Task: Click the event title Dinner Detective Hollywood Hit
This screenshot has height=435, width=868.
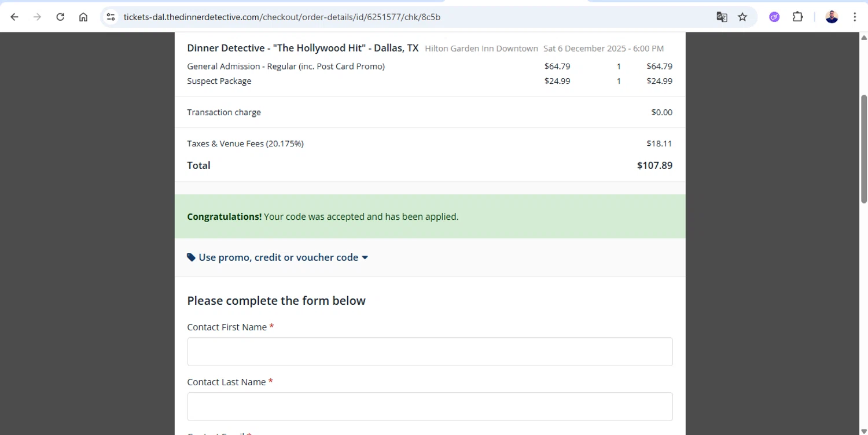Action: [x=303, y=48]
